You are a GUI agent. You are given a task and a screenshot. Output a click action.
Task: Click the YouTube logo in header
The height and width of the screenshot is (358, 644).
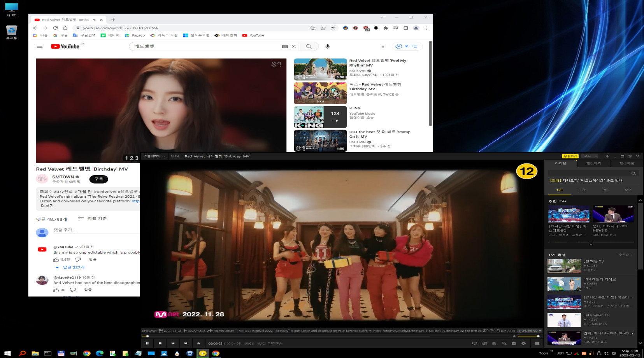[x=65, y=46]
